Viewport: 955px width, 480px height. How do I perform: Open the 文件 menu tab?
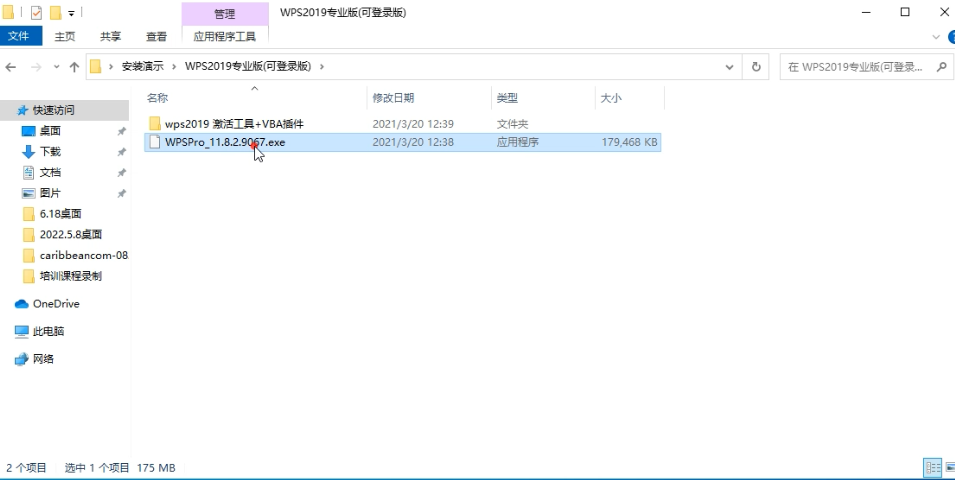pyautogui.click(x=19, y=36)
